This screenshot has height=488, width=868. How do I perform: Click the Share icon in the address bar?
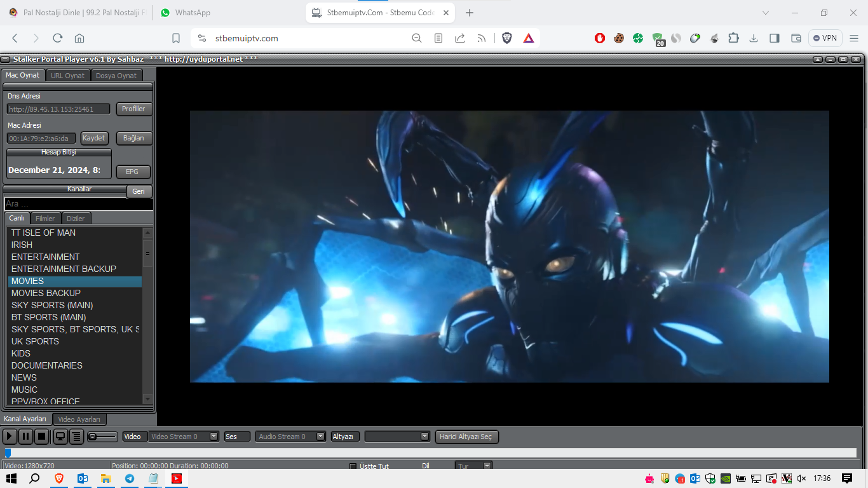pyautogui.click(x=460, y=38)
